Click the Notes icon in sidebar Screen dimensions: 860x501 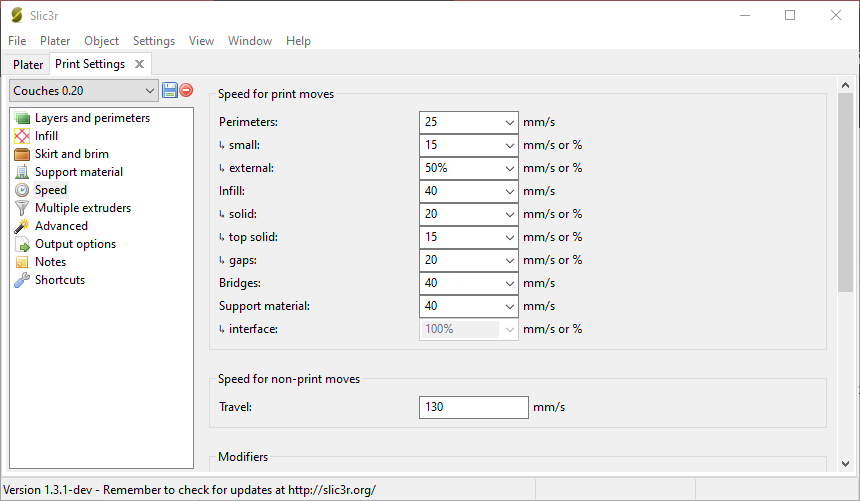click(22, 262)
